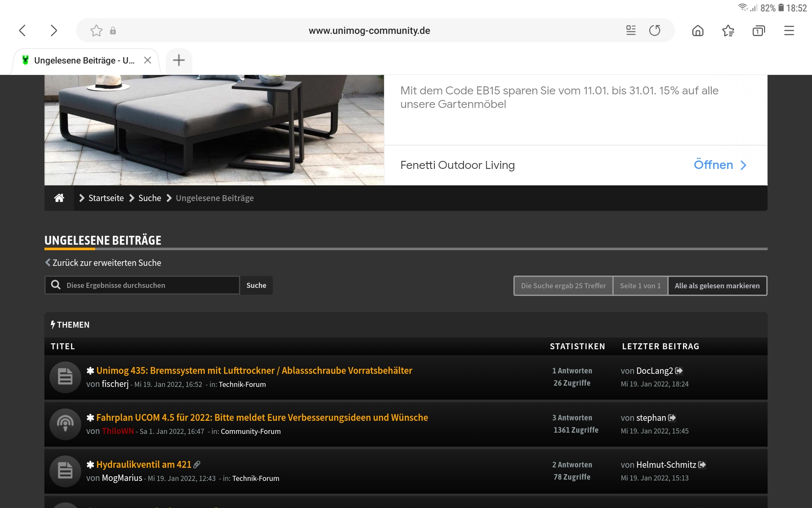Viewport: 812px width, 508px height.
Task: Tap the browser back arrow
Action: (23, 30)
